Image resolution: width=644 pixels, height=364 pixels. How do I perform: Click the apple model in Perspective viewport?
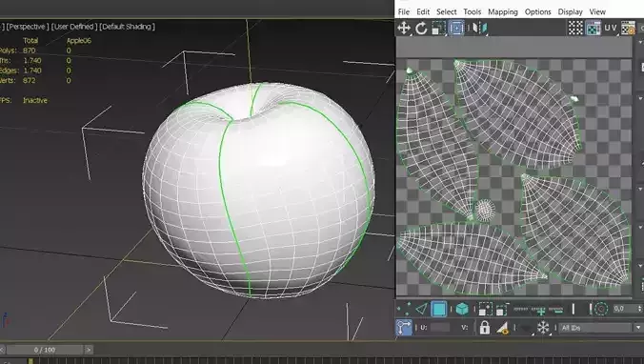point(259,191)
